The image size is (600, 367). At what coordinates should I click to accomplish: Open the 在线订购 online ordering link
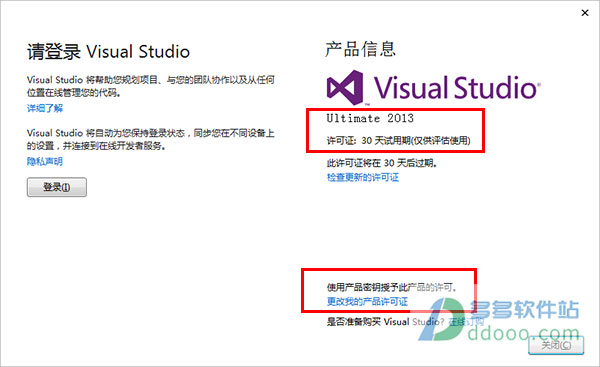coord(466,321)
